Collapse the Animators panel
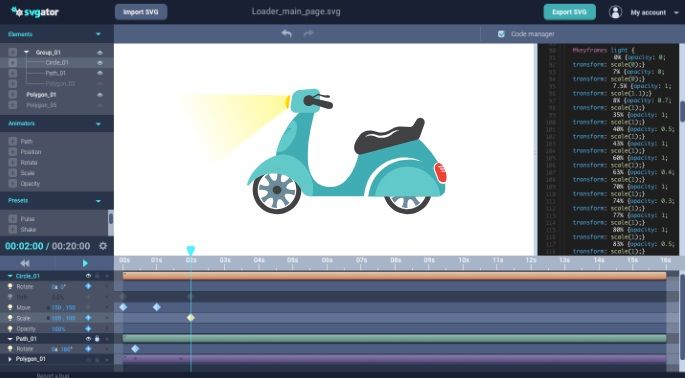This screenshot has height=378, width=685. click(x=98, y=124)
